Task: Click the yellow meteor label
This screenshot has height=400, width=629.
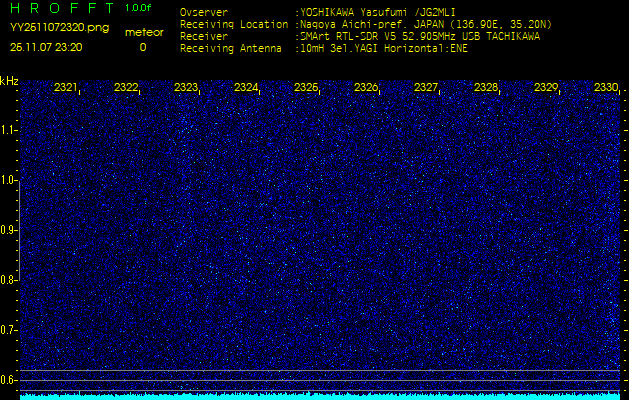Action: click(x=143, y=32)
